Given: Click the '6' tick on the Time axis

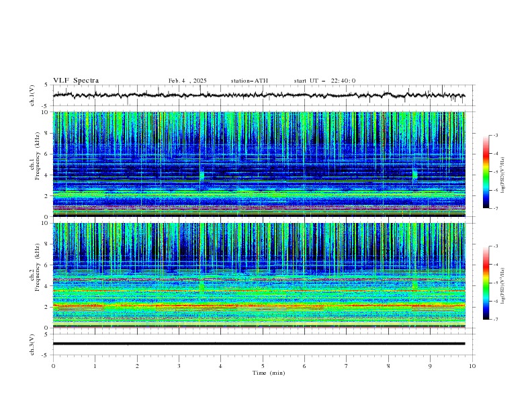Looking at the screenshot, I should pos(304,366).
